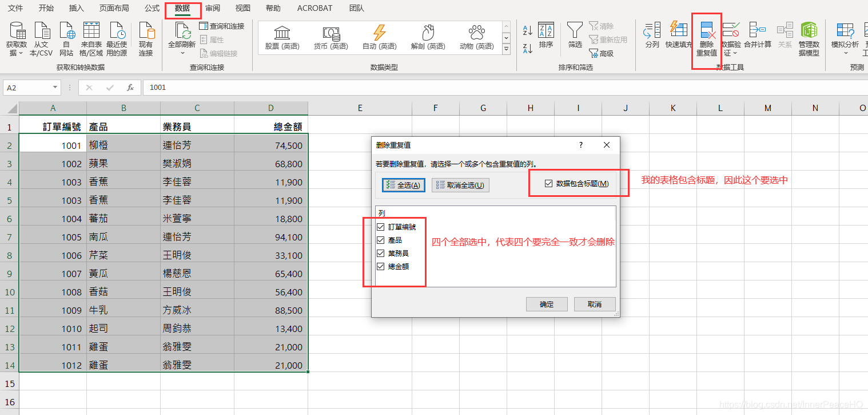Viewport: 868px width, 415px height.
Task: Select 解剖 (英语) data type
Action: tap(428, 38)
